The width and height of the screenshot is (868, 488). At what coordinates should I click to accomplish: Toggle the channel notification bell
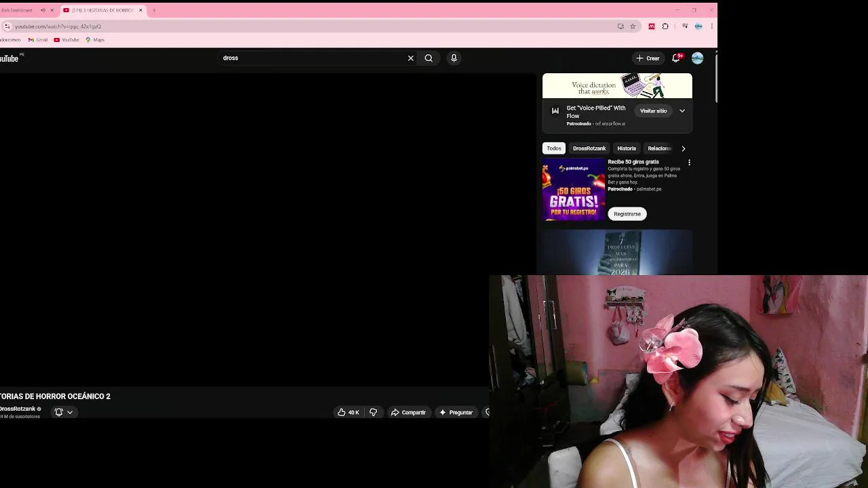point(59,412)
